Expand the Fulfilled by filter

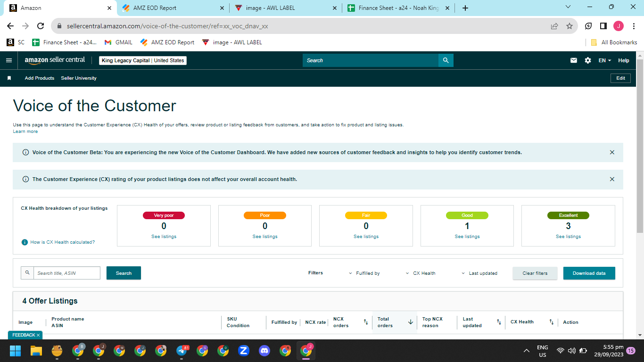(364, 273)
